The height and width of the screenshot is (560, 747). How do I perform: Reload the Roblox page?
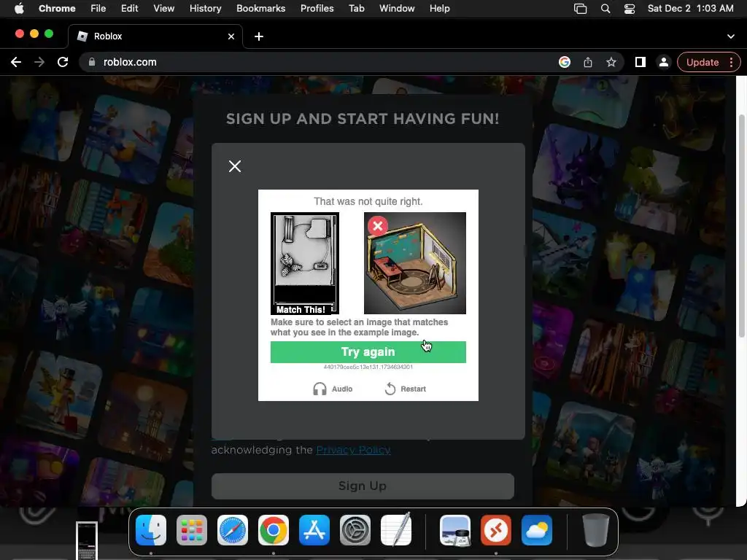click(63, 63)
